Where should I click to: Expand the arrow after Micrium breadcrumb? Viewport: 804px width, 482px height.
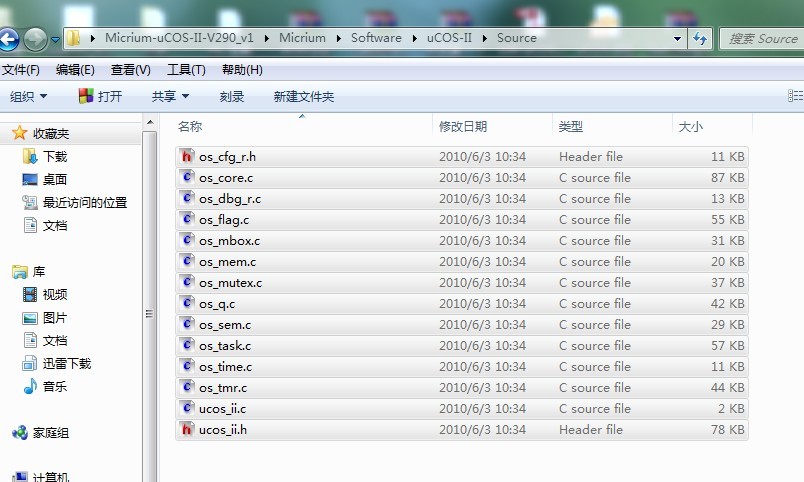(338, 38)
